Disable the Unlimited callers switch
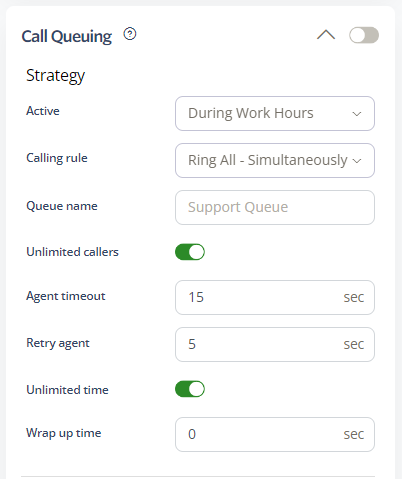Viewport: 402px width, 479px height. pyautogui.click(x=190, y=252)
